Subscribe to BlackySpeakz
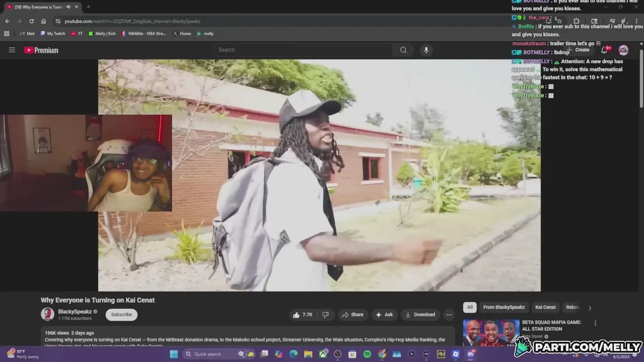 click(x=121, y=315)
